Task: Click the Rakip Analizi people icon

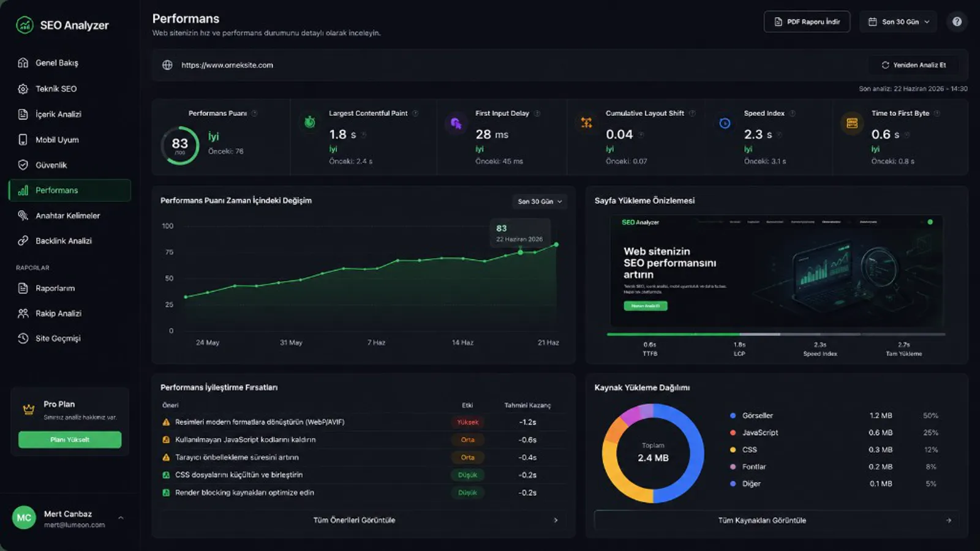Action: pos(23,313)
